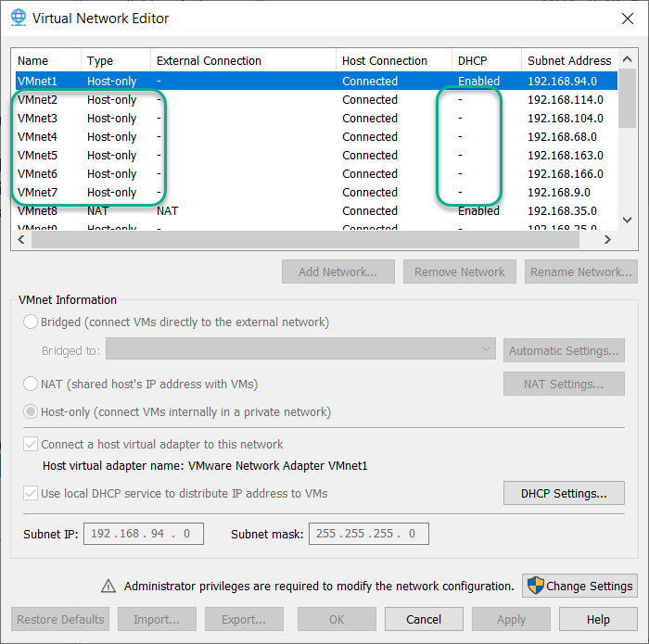Select the Host-only radio button
This screenshot has height=644, width=649.
coord(31,411)
